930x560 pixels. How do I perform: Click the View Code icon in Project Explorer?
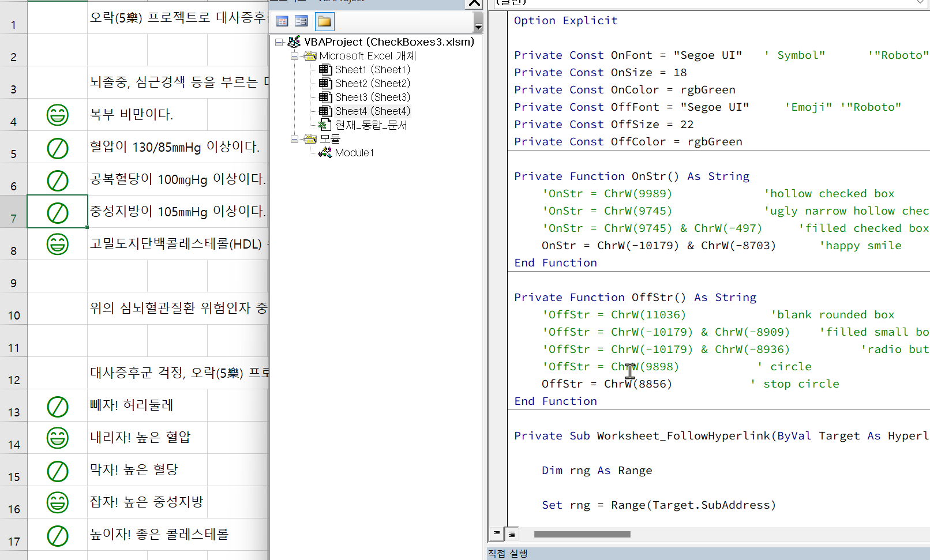pos(282,21)
